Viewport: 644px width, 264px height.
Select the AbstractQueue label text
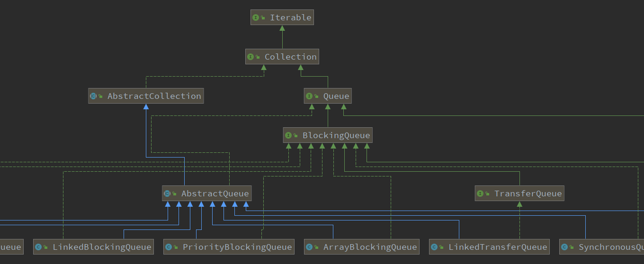[215, 194]
